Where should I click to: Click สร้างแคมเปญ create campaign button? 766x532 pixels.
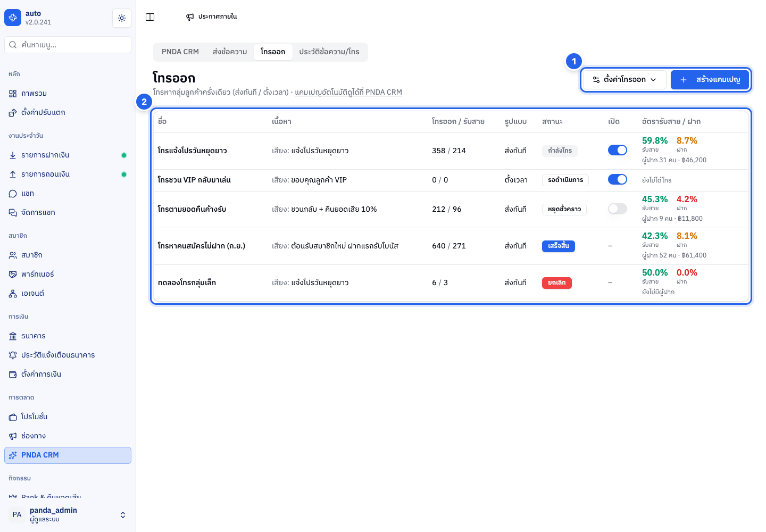click(710, 80)
